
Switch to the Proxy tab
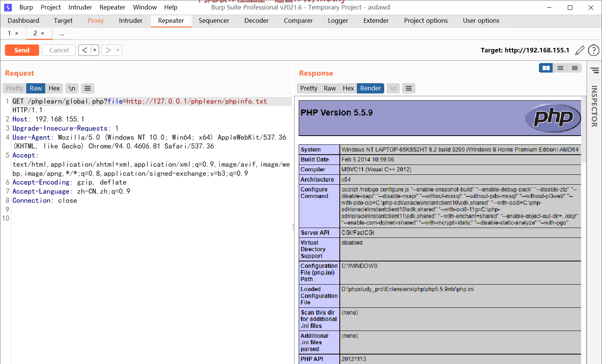coord(96,21)
